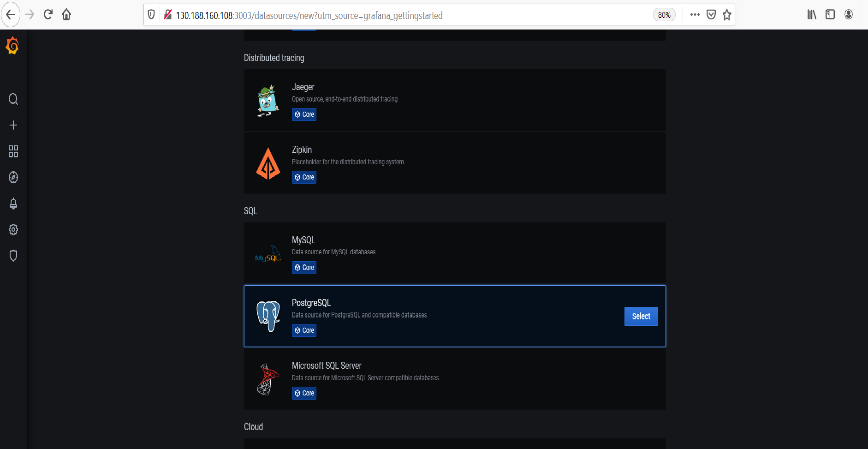Bookmark this page with the star

727,15
